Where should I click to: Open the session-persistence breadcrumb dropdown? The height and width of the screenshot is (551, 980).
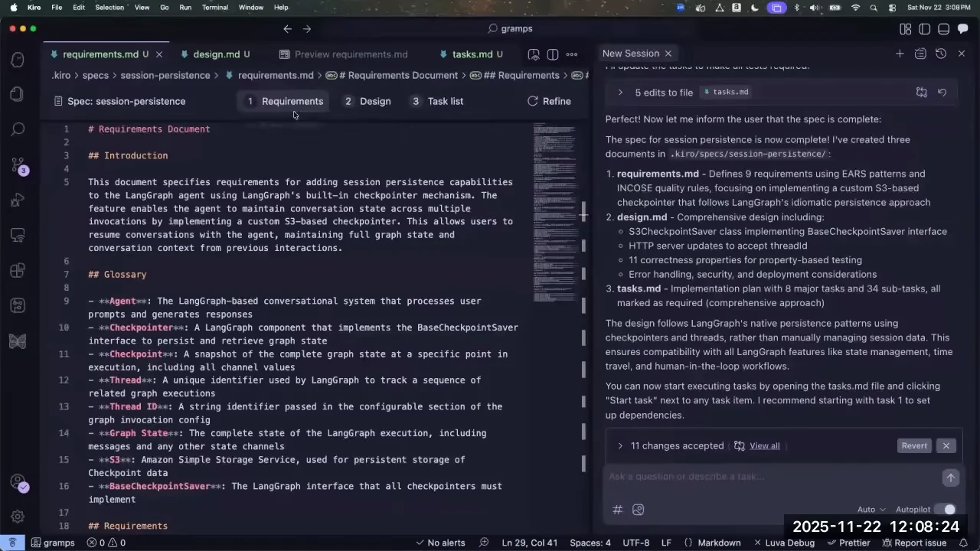point(165,76)
